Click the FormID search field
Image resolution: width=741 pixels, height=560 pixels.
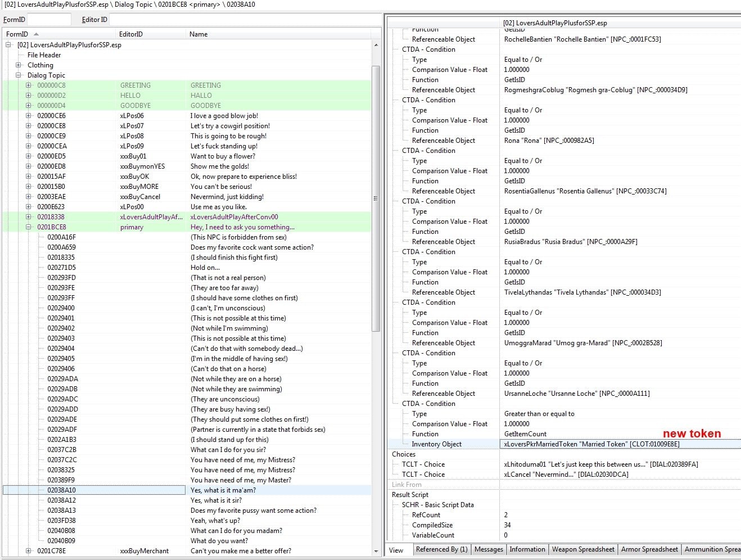49,20
